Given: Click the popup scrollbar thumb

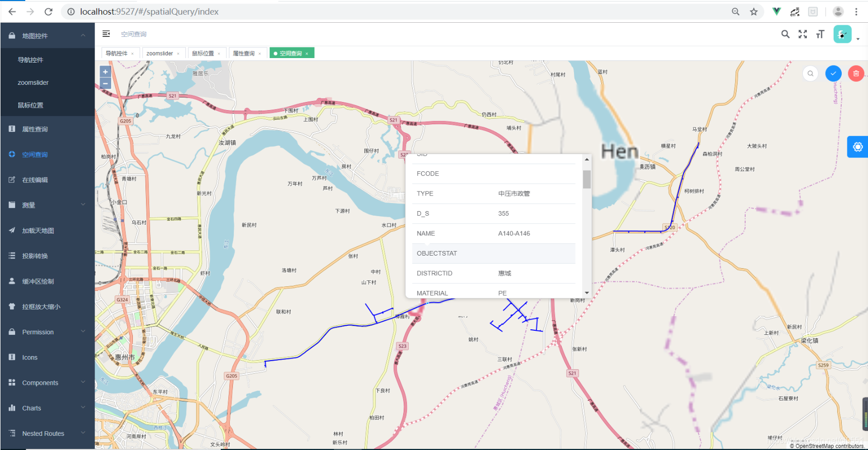Looking at the screenshot, I should click(x=587, y=179).
